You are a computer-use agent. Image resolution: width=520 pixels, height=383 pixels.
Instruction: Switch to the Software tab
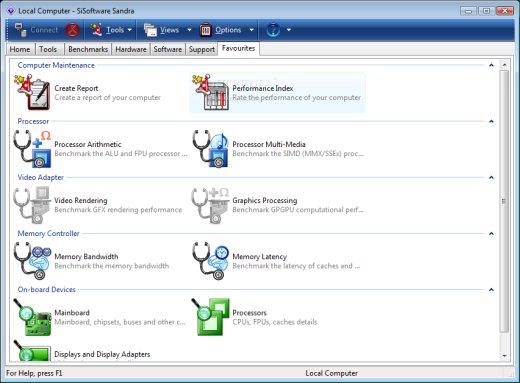(x=168, y=49)
